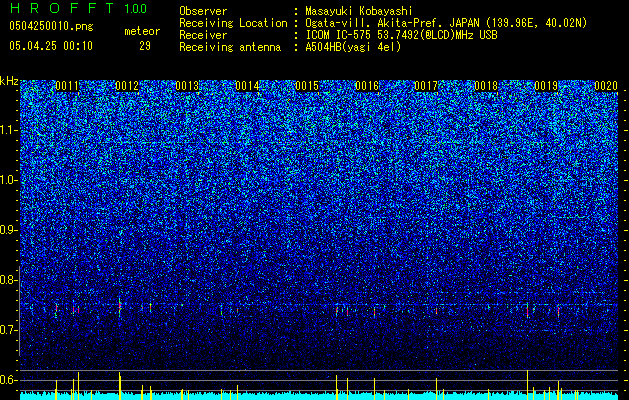Click the Receiving Location label
629x400 pixels.
(233, 23)
